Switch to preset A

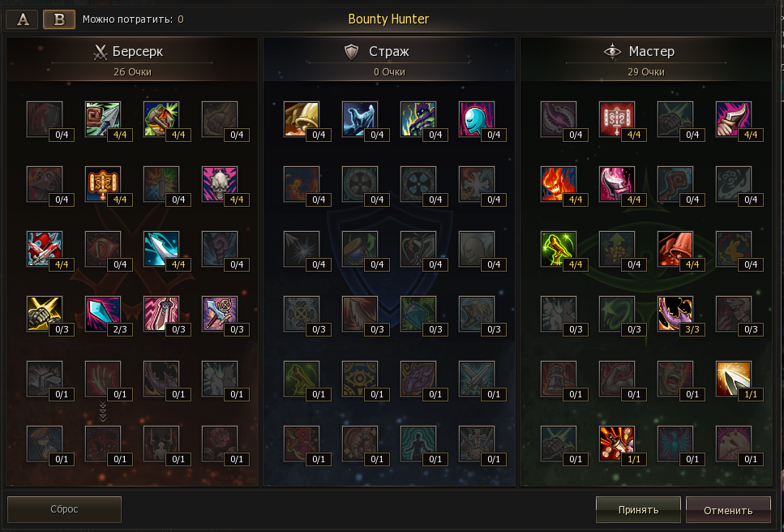(x=23, y=19)
